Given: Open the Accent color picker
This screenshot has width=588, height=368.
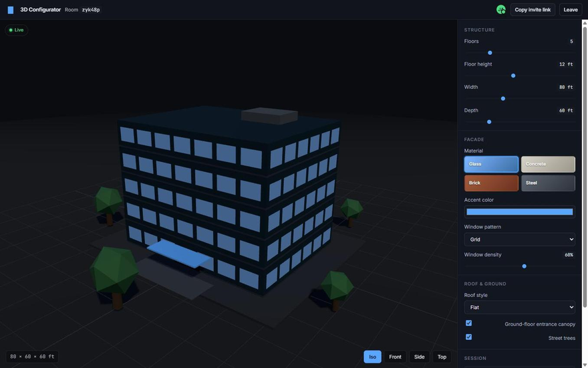Looking at the screenshot, I should (x=519, y=212).
